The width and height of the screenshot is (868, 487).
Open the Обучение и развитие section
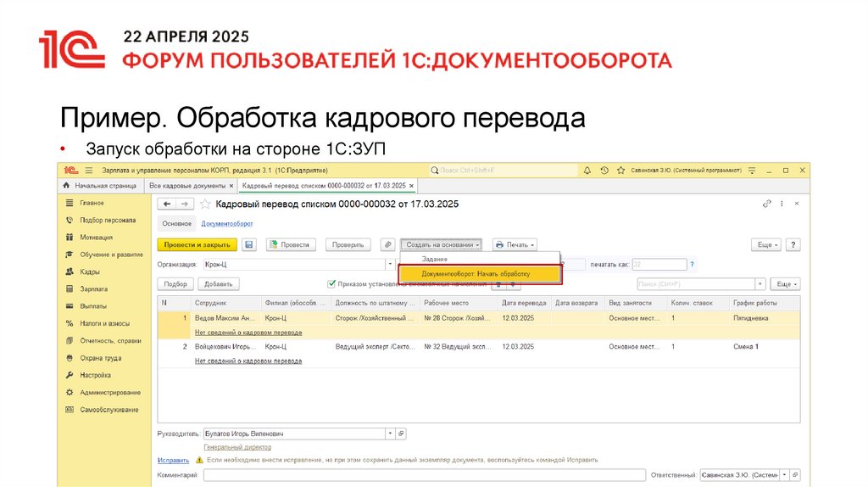tap(111, 255)
